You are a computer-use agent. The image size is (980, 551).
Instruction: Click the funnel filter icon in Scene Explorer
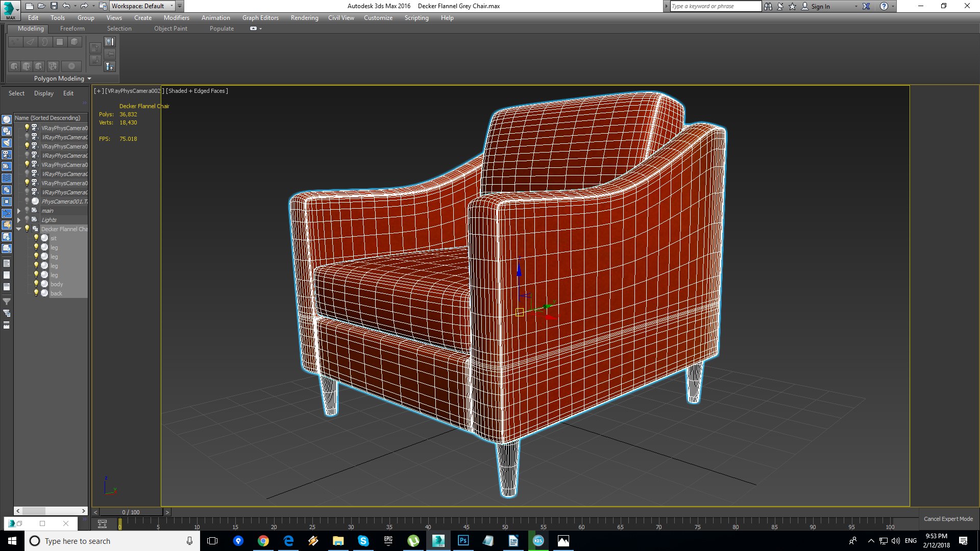tap(7, 302)
